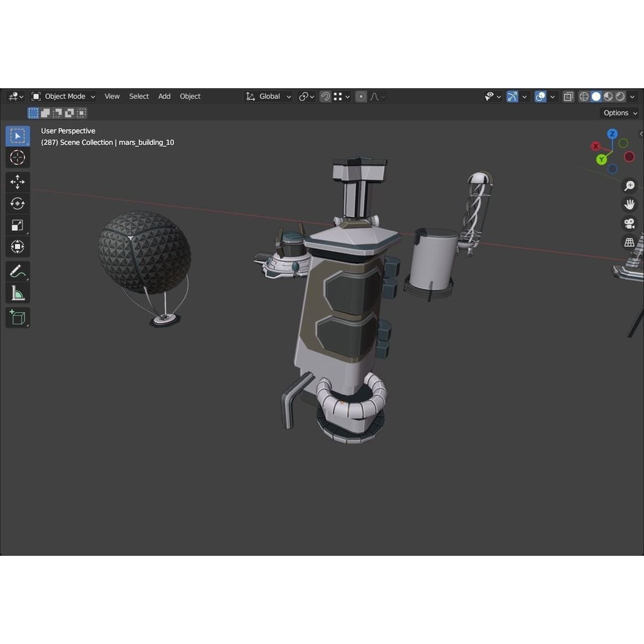Screen dimensions: 644x644
Task: Click the Z axis on navigation gizmo
Action: coord(612,134)
